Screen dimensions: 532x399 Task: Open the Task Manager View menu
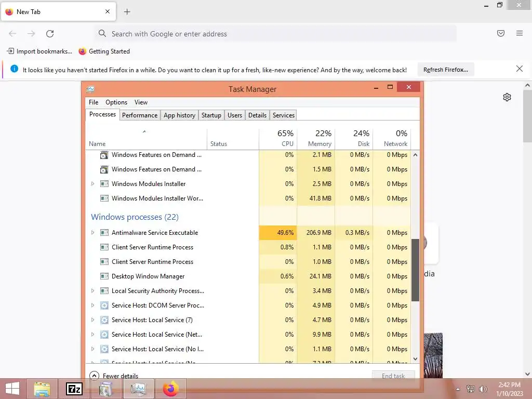pos(141,102)
